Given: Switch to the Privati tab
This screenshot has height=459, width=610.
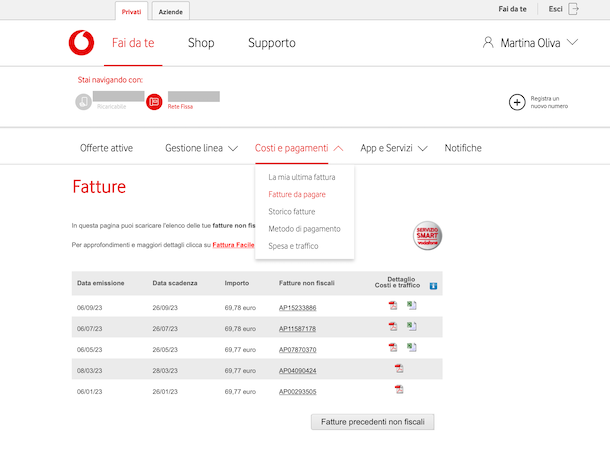Looking at the screenshot, I should [131, 11].
